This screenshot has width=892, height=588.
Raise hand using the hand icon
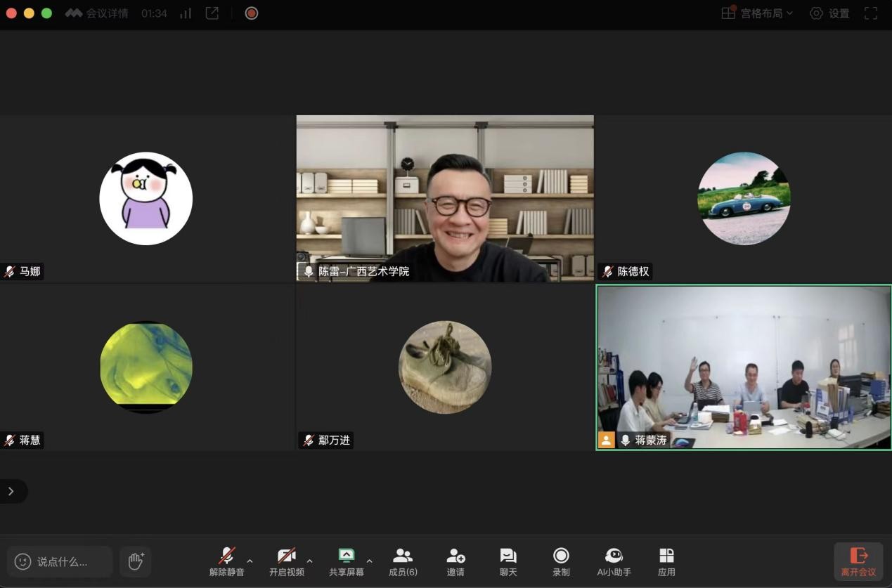point(136,561)
